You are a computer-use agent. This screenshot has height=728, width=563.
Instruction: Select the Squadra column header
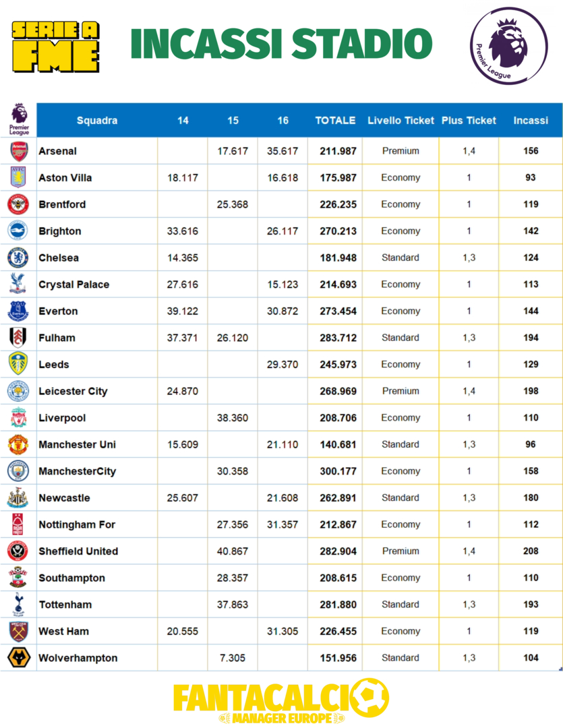click(x=97, y=121)
